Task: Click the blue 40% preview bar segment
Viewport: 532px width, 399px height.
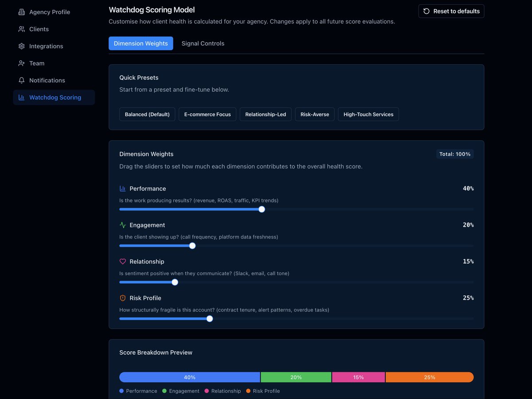Action: coord(190,377)
